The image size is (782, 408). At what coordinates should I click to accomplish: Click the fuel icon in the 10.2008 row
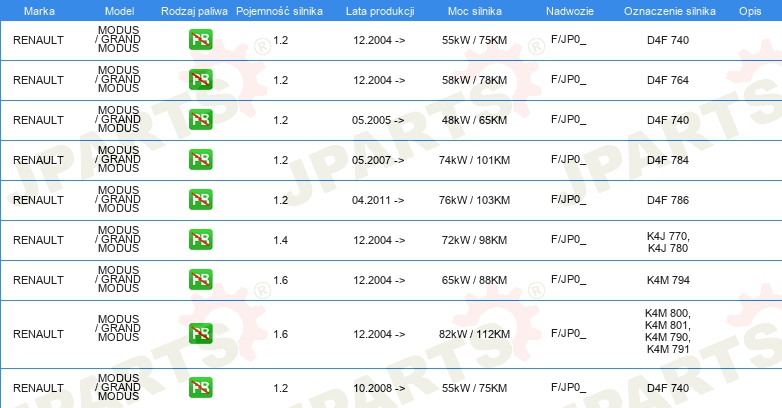(x=200, y=388)
